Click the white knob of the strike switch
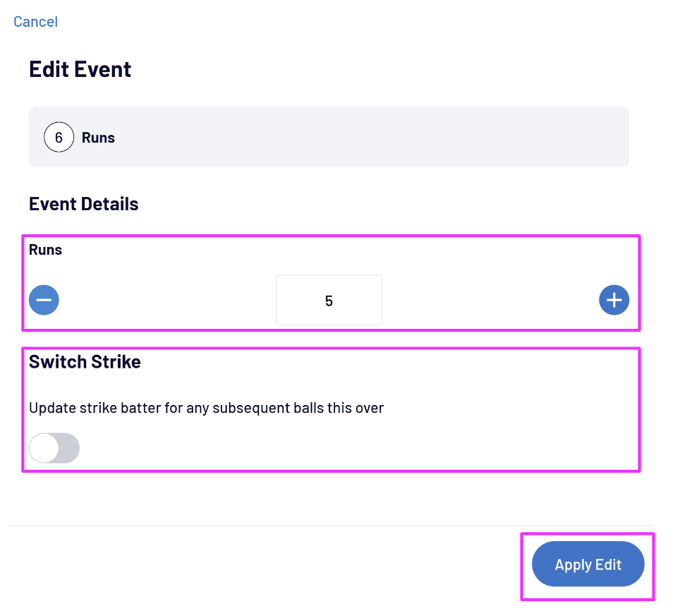This screenshot has height=616, width=675. pos(44,448)
